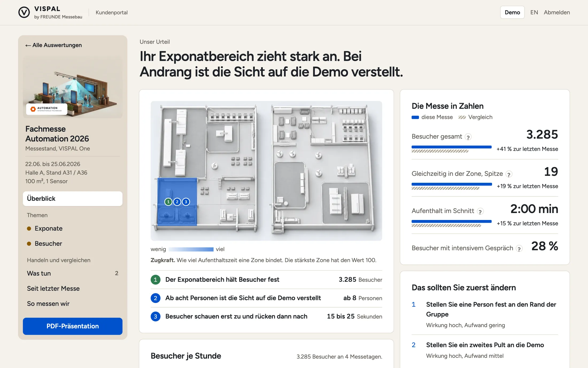Open finding Besucher schauen erst zu
588x368 pixels.
click(266, 317)
